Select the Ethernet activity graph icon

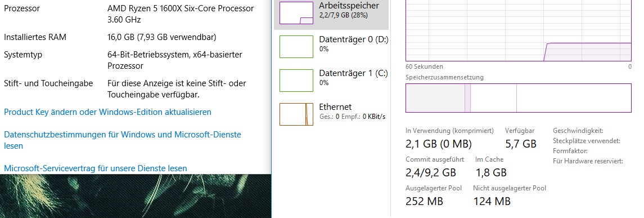click(x=296, y=114)
